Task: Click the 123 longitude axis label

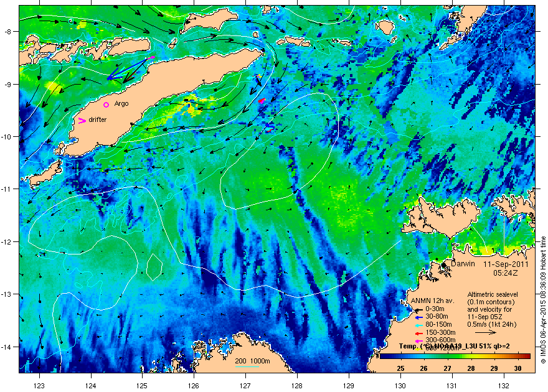Action: pyautogui.click(x=39, y=386)
